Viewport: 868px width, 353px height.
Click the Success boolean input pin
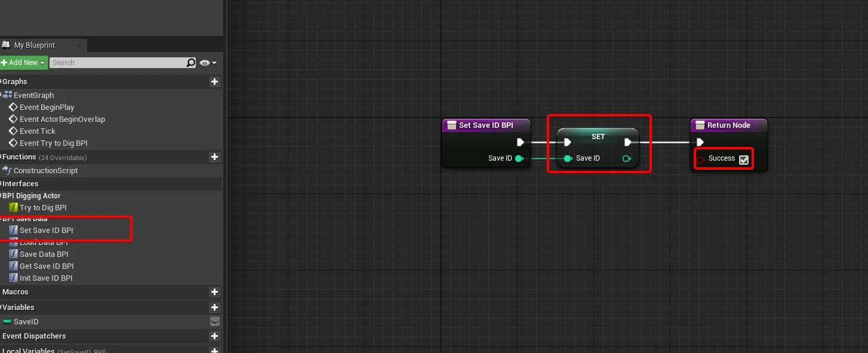click(700, 159)
